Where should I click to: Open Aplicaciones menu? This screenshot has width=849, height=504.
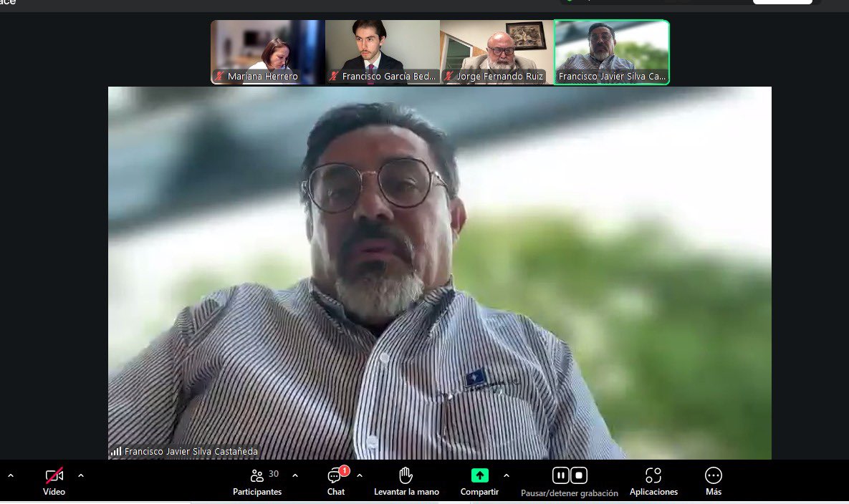(x=653, y=481)
